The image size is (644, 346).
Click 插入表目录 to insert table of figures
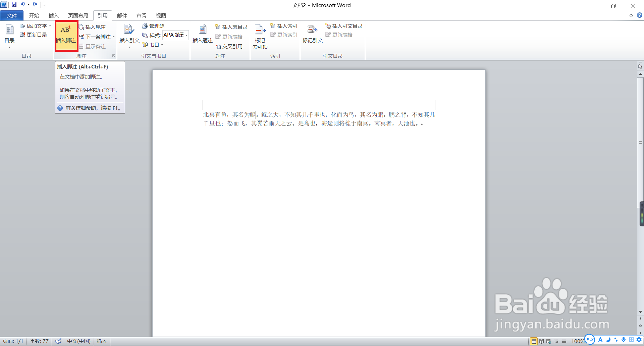pyautogui.click(x=231, y=27)
